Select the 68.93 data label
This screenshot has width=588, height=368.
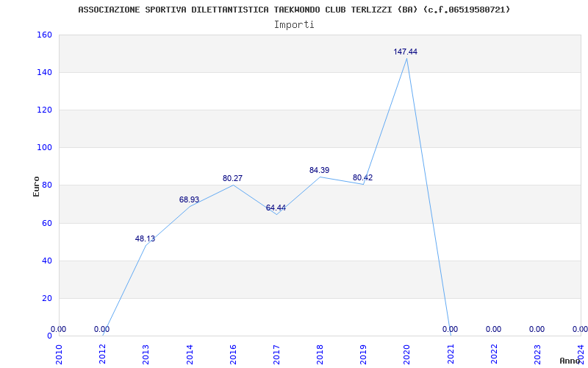tap(189, 199)
